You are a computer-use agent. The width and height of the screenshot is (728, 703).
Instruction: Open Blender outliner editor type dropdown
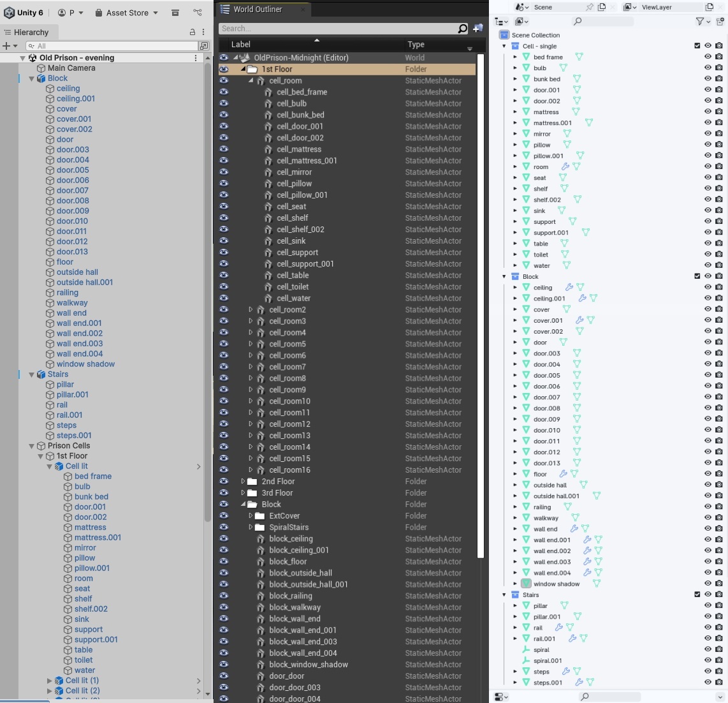[x=502, y=22]
